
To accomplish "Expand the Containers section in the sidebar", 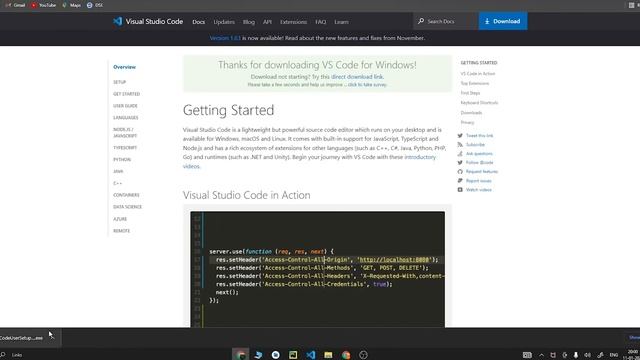I will [x=126, y=195].
